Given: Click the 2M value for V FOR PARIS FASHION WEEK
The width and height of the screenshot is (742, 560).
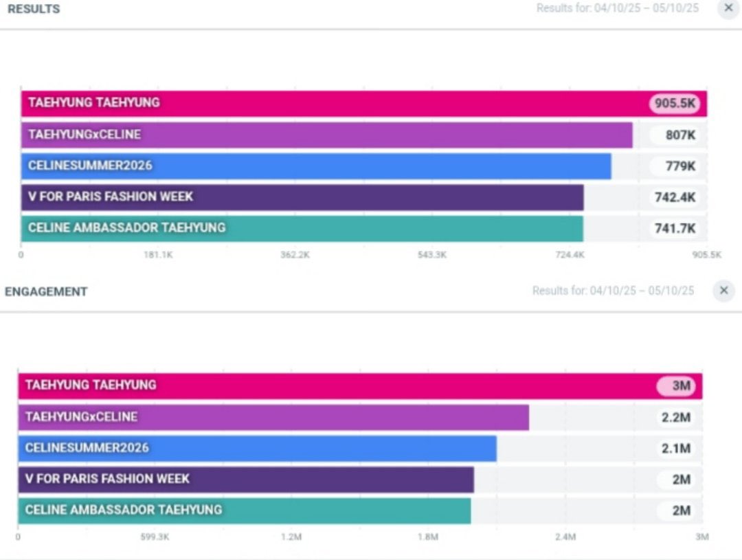Looking at the screenshot, I should (x=681, y=480).
